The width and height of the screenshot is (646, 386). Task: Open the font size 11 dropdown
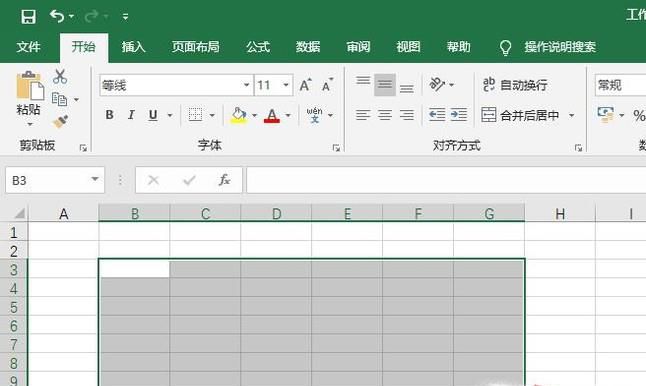[x=286, y=85]
